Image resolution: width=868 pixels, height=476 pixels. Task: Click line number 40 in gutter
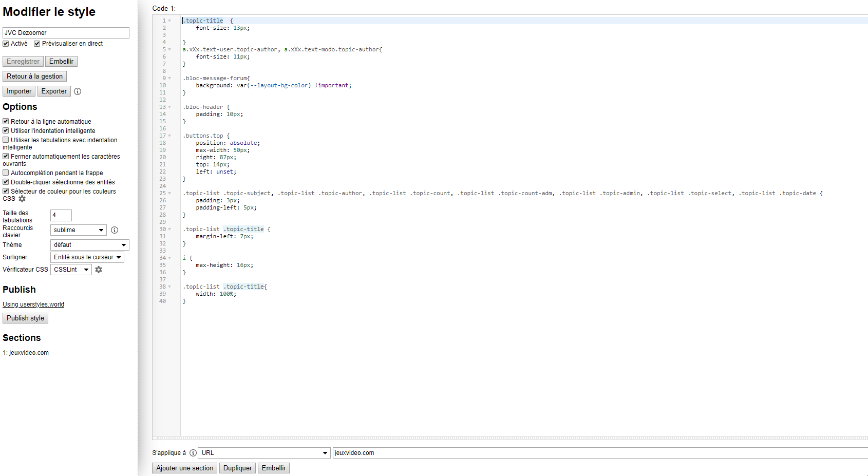click(x=162, y=301)
